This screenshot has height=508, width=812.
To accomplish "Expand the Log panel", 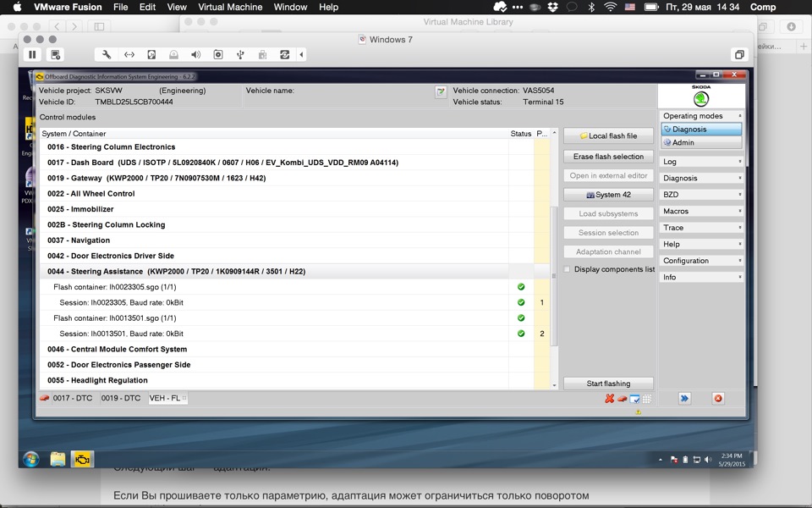I will coord(701,161).
